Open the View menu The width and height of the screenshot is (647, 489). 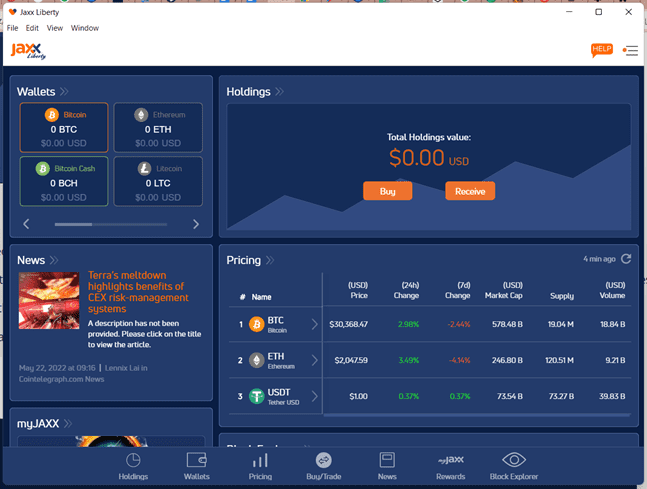tap(54, 28)
